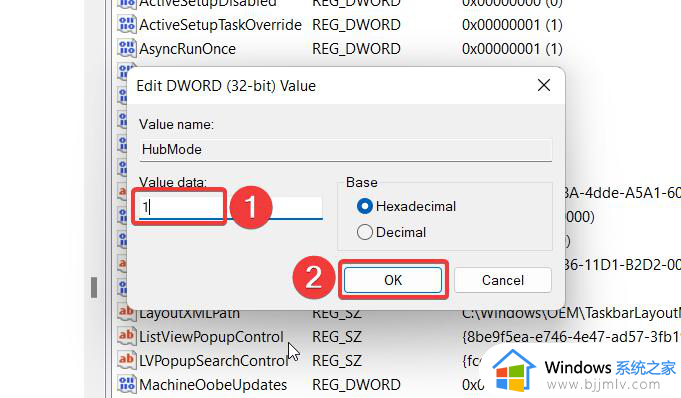This screenshot has height=398, width=681.
Task: Select the ActiveSetupTaskOverride registry entry
Action: 220,25
